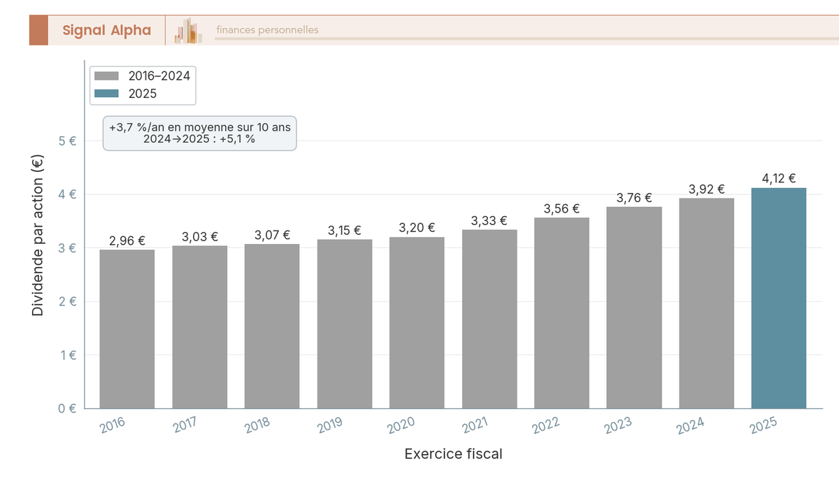Click the +3,7 %/an growth annotation box

coord(200,133)
